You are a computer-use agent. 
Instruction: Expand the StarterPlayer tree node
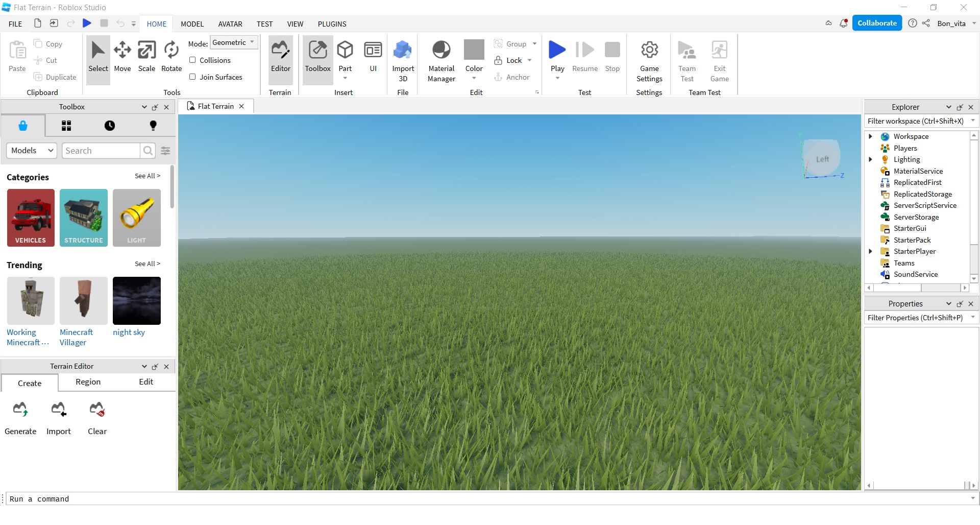[x=871, y=251]
